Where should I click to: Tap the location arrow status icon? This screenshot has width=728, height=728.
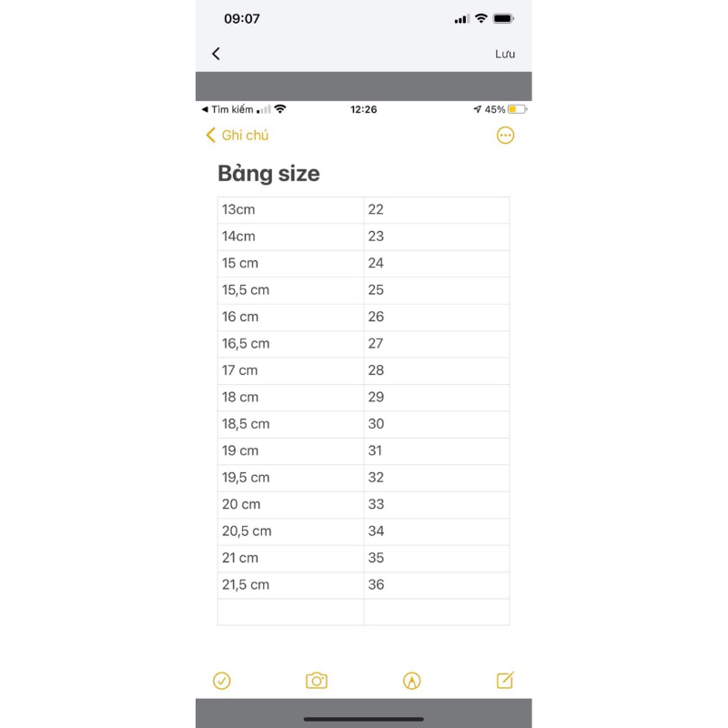[477, 109]
